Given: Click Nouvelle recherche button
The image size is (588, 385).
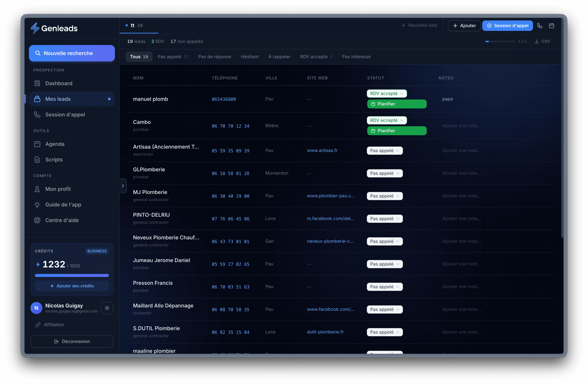Looking at the screenshot, I should 72,53.
